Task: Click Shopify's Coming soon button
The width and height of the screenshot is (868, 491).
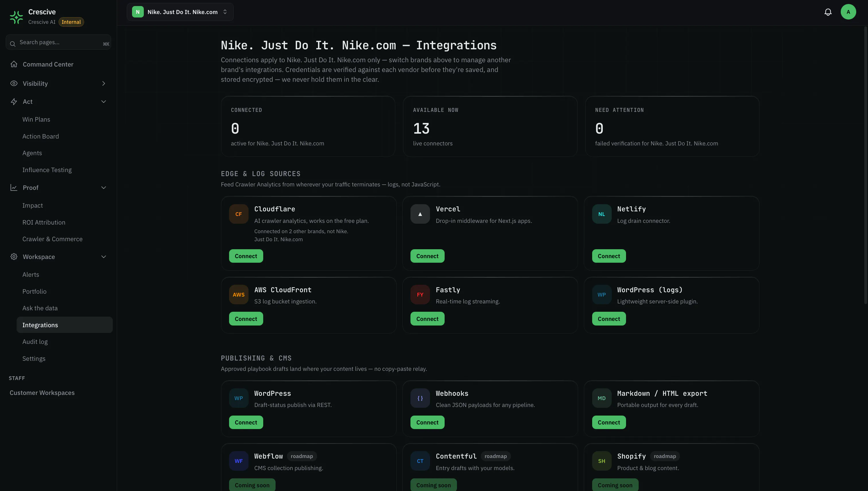Action: coord(615,485)
